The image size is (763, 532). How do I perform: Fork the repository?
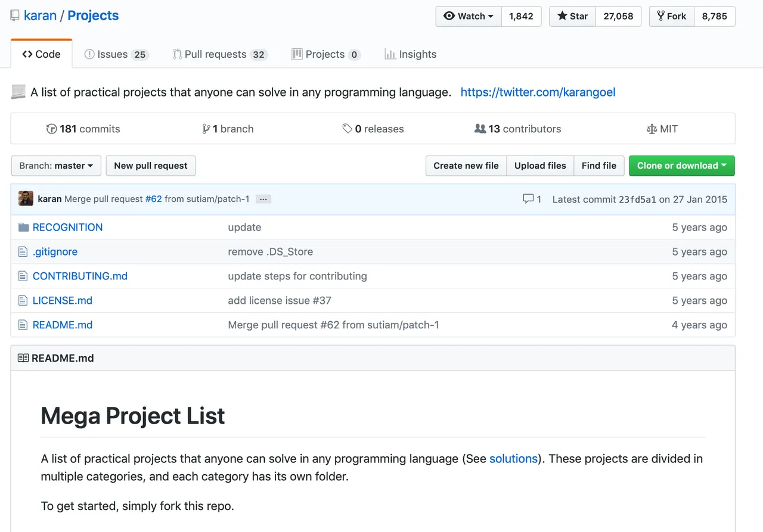pyautogui.click(x=672, y=17)
